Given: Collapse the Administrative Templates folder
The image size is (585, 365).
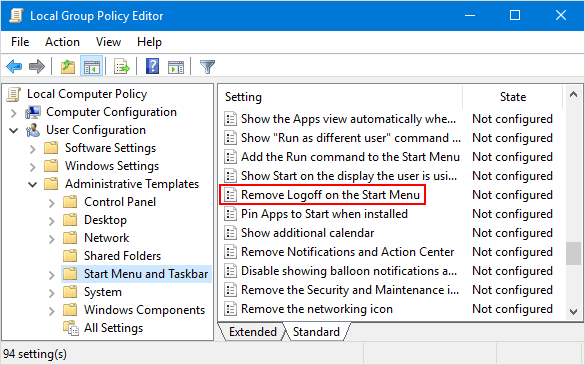Looking at the screenshot, I should click(x=33, y=184).
